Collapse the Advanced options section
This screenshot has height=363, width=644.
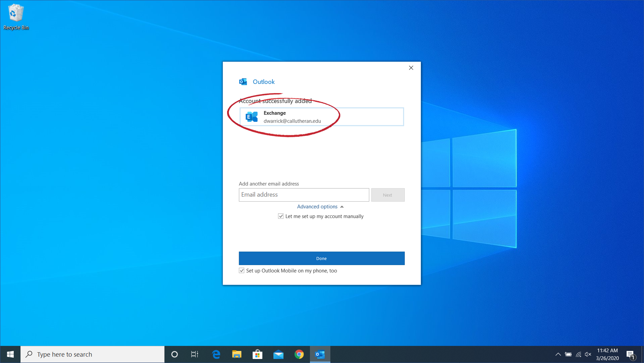(320, 206)
